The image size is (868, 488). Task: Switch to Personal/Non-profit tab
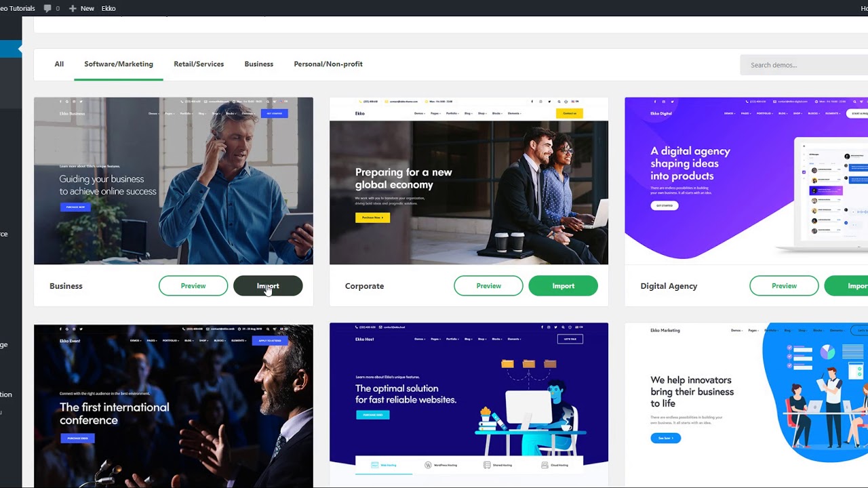328,64
